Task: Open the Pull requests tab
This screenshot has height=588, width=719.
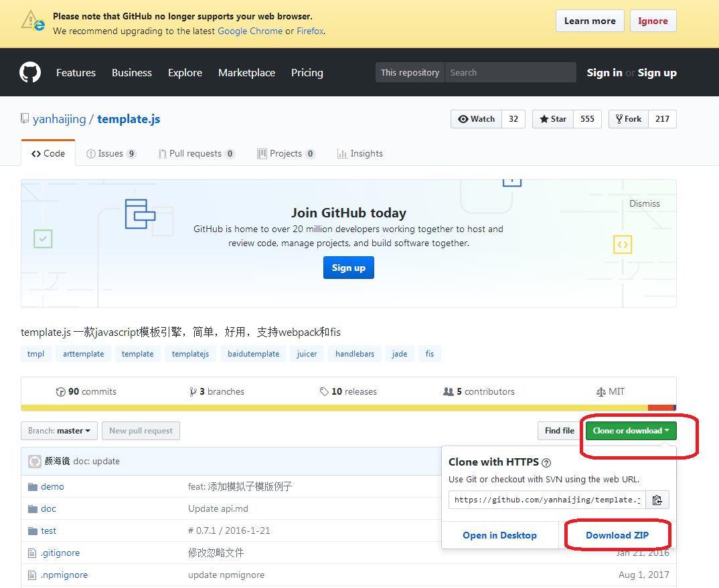Action: click(x=196, y=154)
